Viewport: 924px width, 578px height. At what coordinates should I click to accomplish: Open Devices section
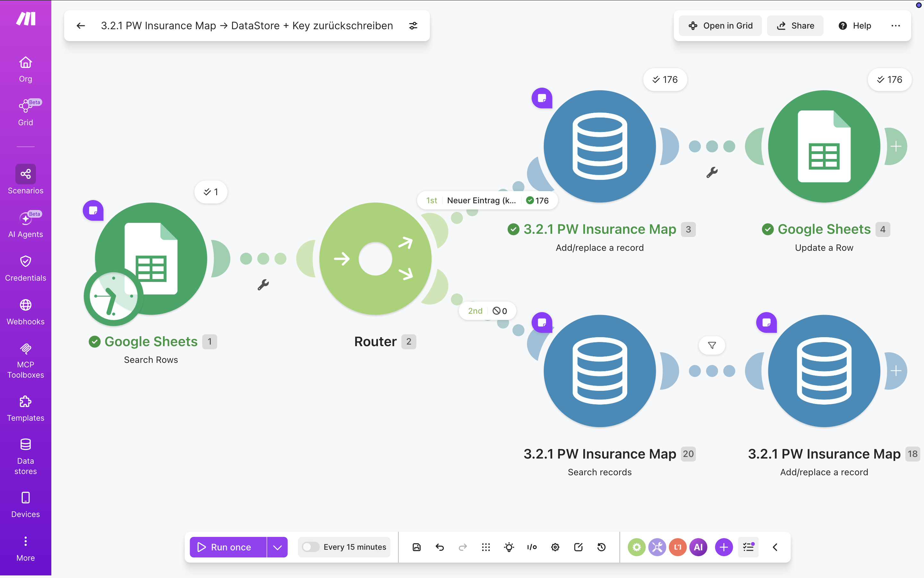coord(26,504)
